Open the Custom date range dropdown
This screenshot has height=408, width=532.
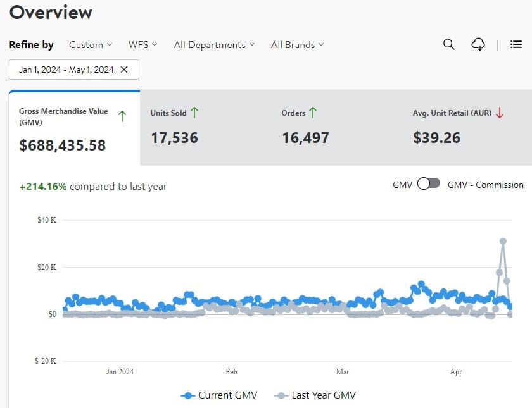tap(91, 45)
